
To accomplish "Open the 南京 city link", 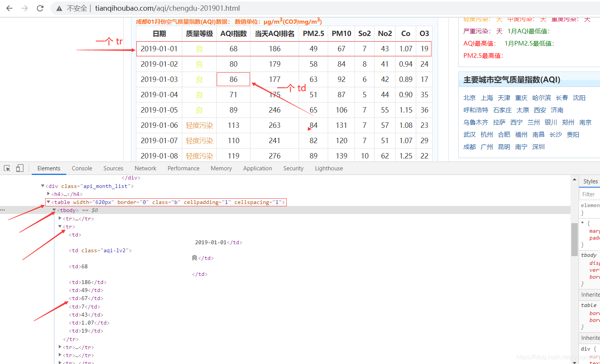I will 585,122.
